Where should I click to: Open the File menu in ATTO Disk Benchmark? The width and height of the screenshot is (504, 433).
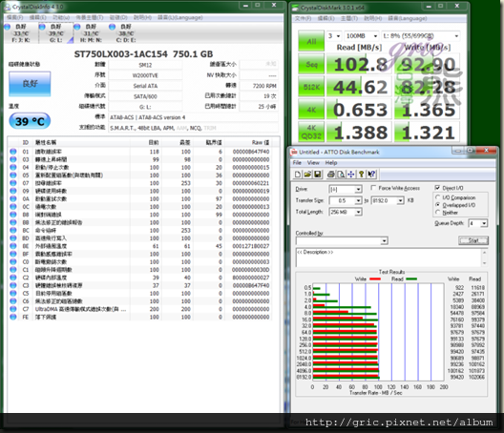(x=297, y=163)
